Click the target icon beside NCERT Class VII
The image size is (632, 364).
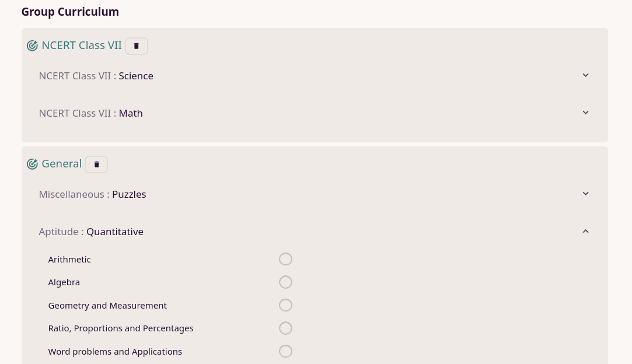pyautogui.click(x=32, y=45)
